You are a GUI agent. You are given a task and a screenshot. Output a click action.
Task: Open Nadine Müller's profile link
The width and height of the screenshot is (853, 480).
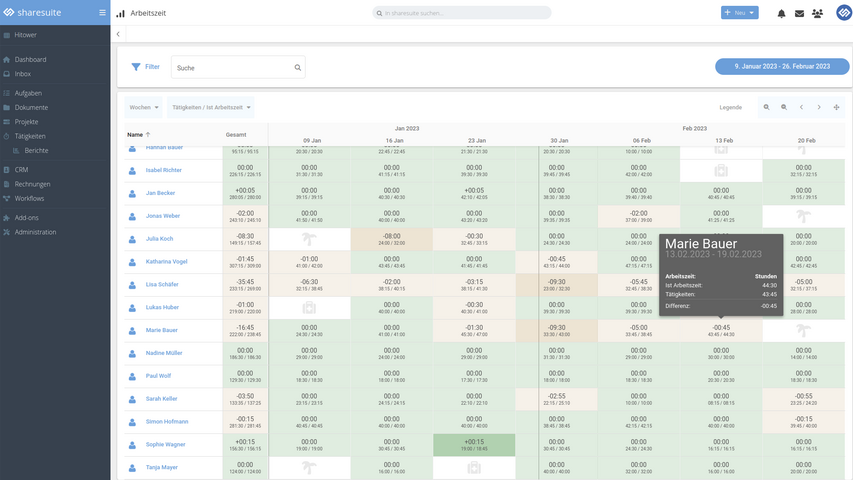pyautogui.click(x=164, y=353)
